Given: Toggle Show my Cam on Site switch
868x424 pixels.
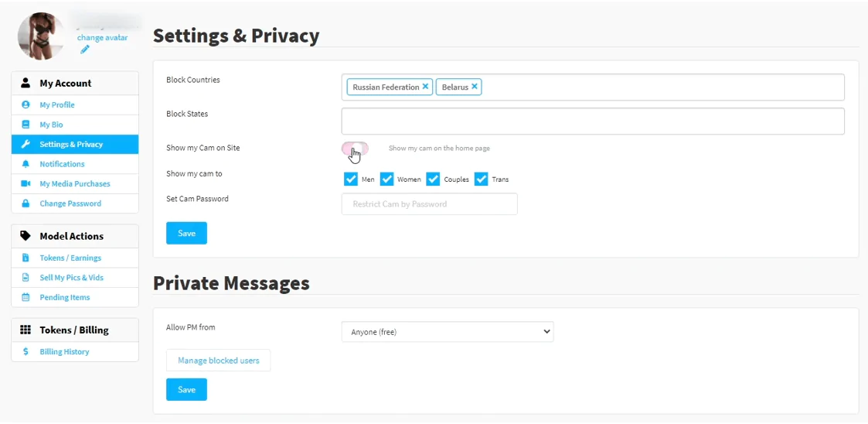Looking at the screenshot, I should click(x=355, y=149).
